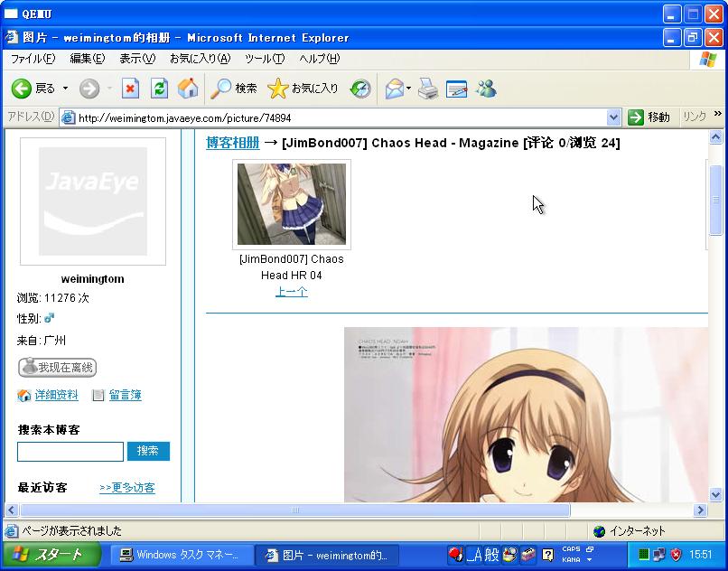Open the >>更多访客 visitors link
The width and height of the screenshot is (728, 571).
pyautogui.click(x=127, y=487)
